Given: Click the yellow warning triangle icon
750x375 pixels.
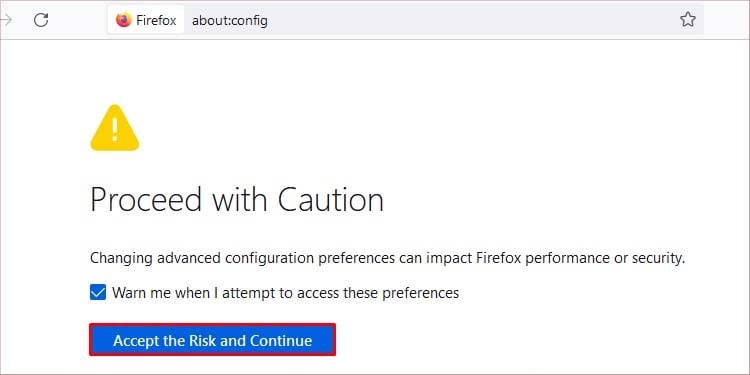Looking at the screenshot, I should [x=115, y=128].
